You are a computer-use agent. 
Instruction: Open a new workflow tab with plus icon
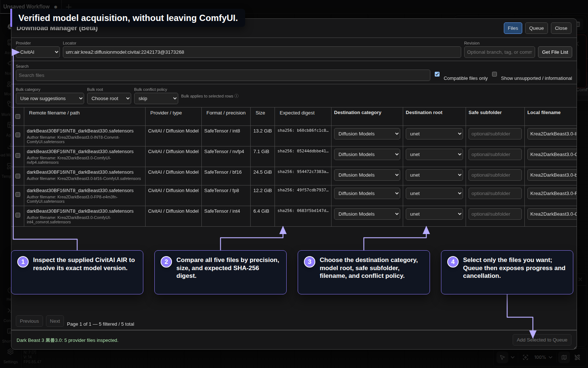69,7
